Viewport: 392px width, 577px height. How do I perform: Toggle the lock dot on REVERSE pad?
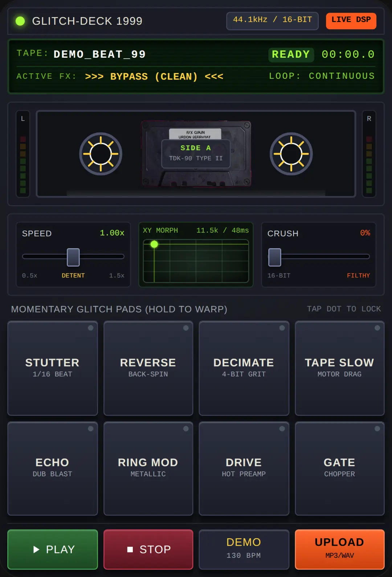point(186,328)
